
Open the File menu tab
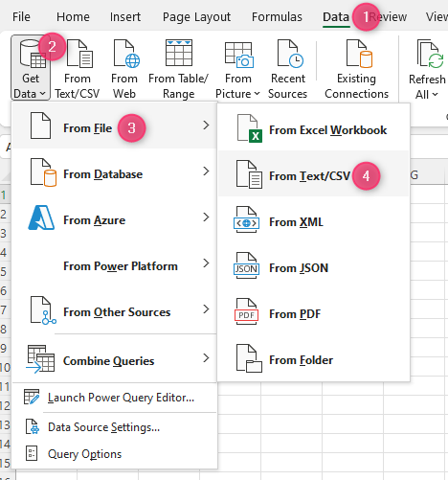21,17
